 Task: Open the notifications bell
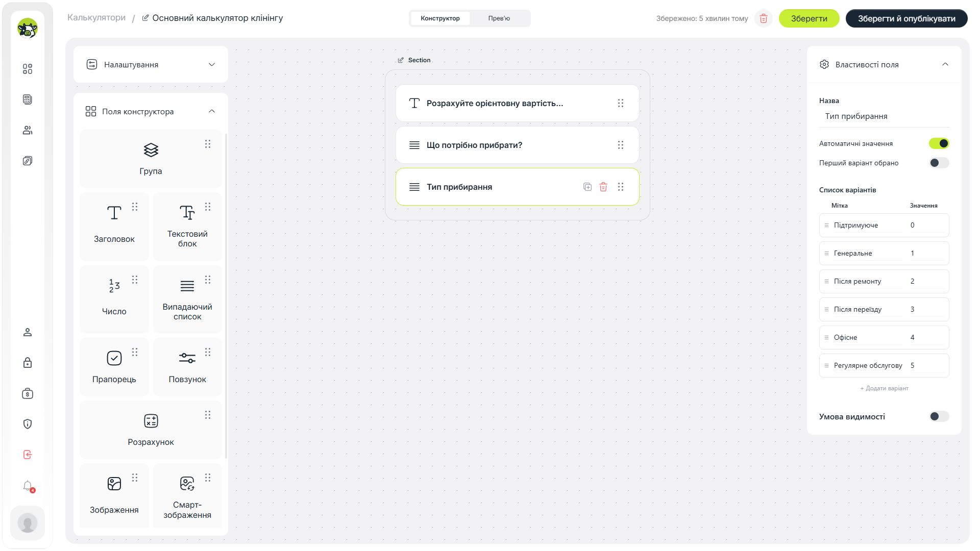click(x=28, y=485)
